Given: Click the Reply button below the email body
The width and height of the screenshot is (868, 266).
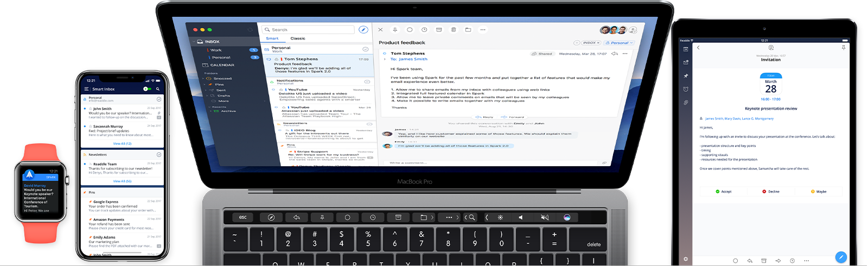Looking at the screenshot, I should 485,117.
